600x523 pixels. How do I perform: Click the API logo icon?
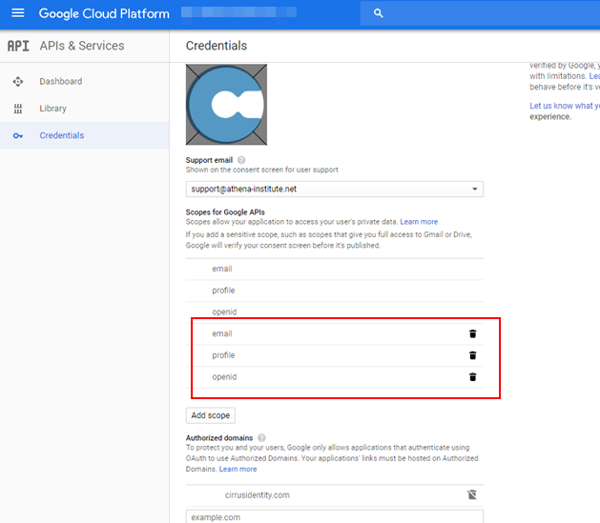click(18, 46)
